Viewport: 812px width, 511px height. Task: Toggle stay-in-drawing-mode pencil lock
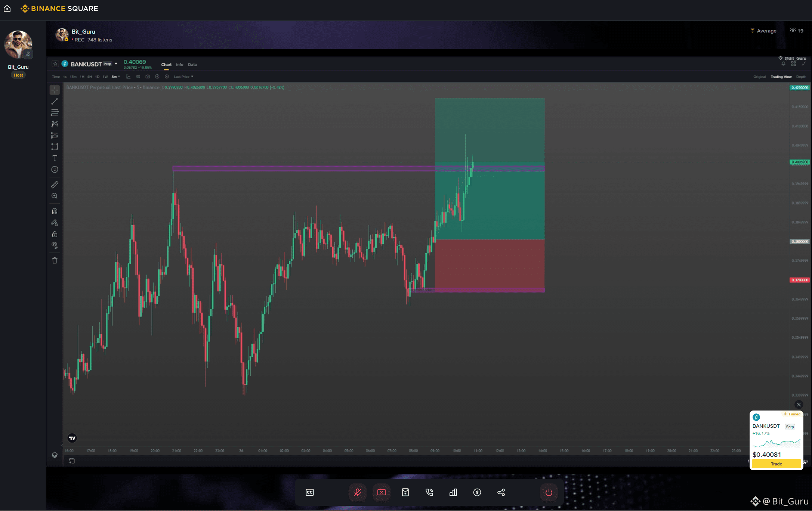(x=55, y=223)
